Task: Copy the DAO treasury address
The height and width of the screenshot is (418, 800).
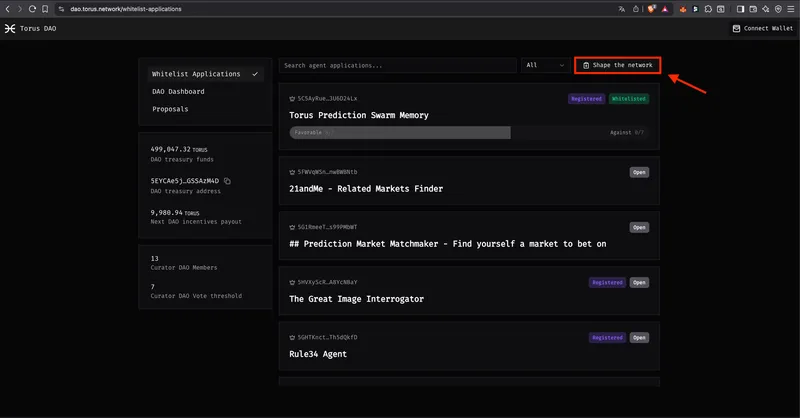Action: coord(228,181)
